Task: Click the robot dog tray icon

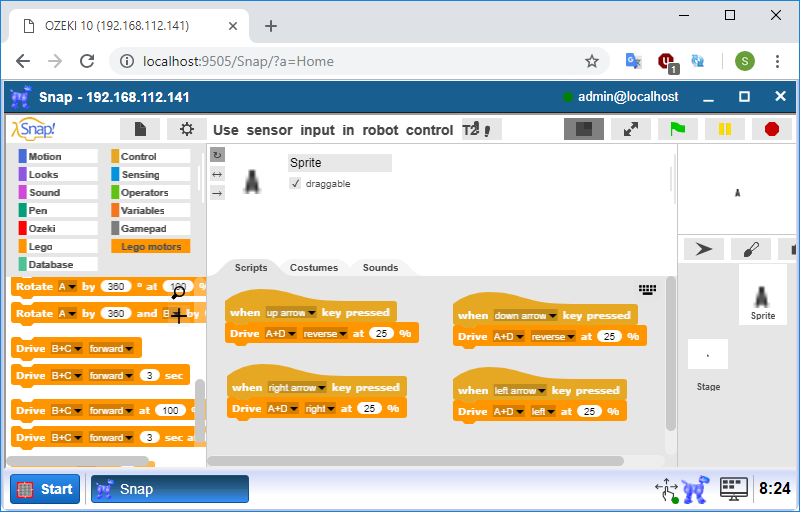Action: click(x=697, y=489)
